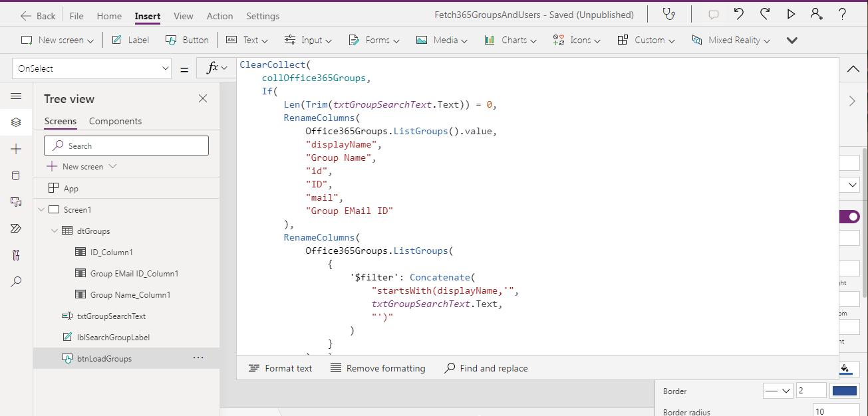Open Tree view layers icon

[16, 122]
